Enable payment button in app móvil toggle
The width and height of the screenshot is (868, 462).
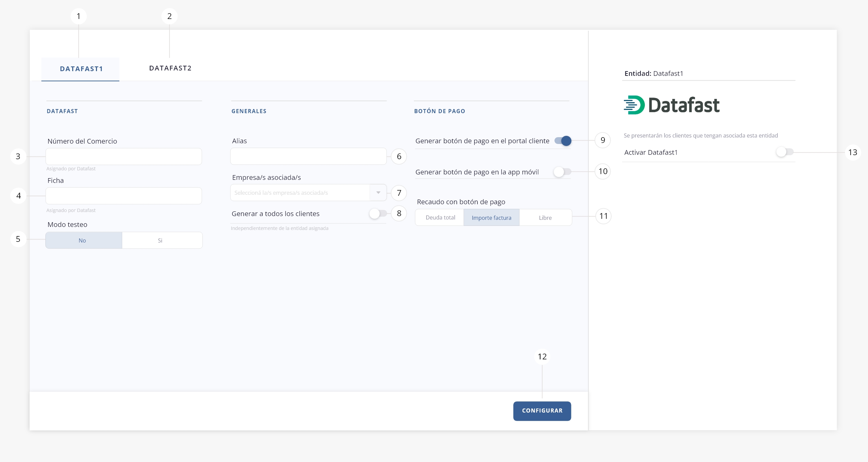(x=562, y=172)
